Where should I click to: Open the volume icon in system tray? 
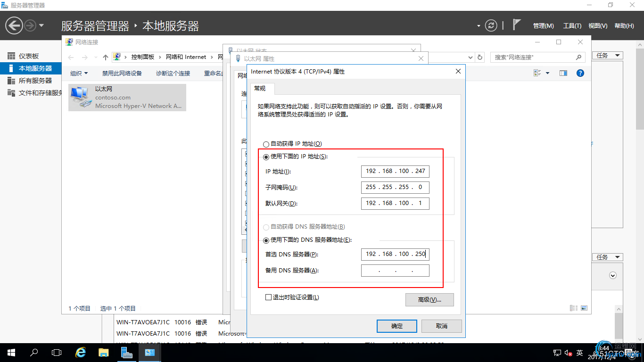click(569, 353)
